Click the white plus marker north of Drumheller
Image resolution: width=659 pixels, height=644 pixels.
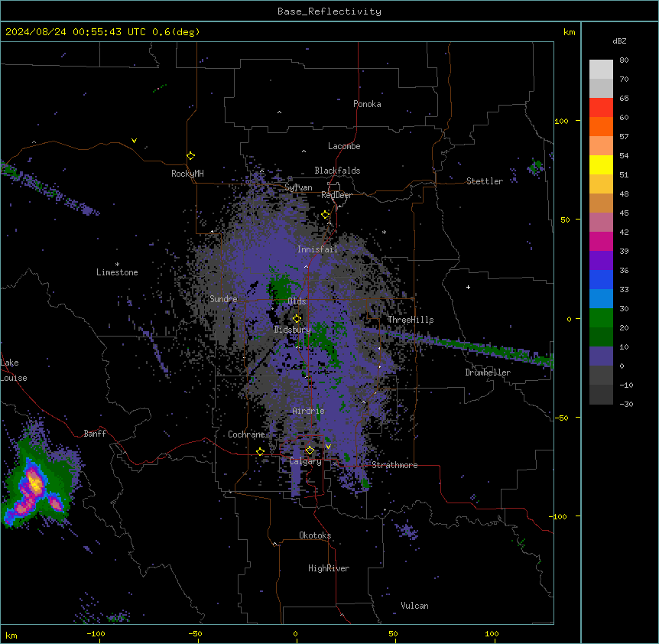[x=468, y=287]
